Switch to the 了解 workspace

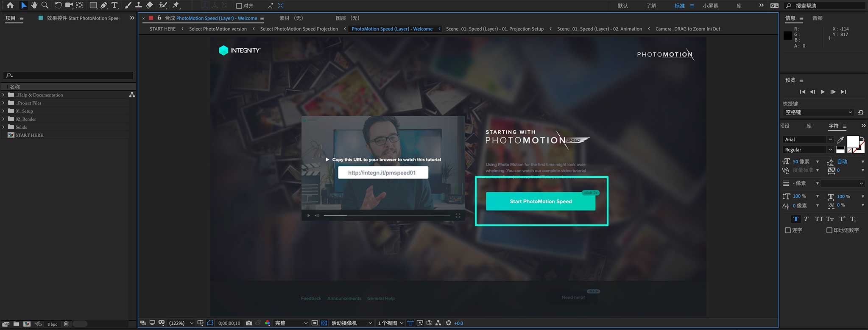pos(651,6)
